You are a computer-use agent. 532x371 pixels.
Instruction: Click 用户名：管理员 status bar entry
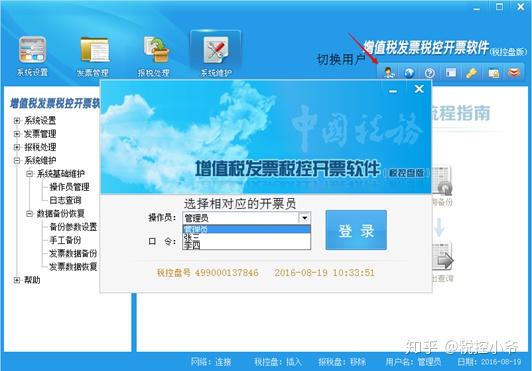pyautogui.click(x=413, y=362)
